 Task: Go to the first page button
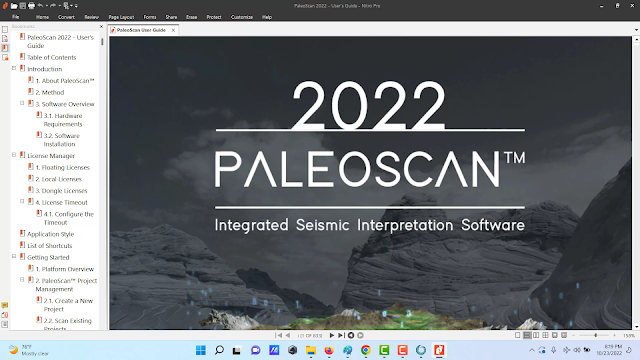278,335
